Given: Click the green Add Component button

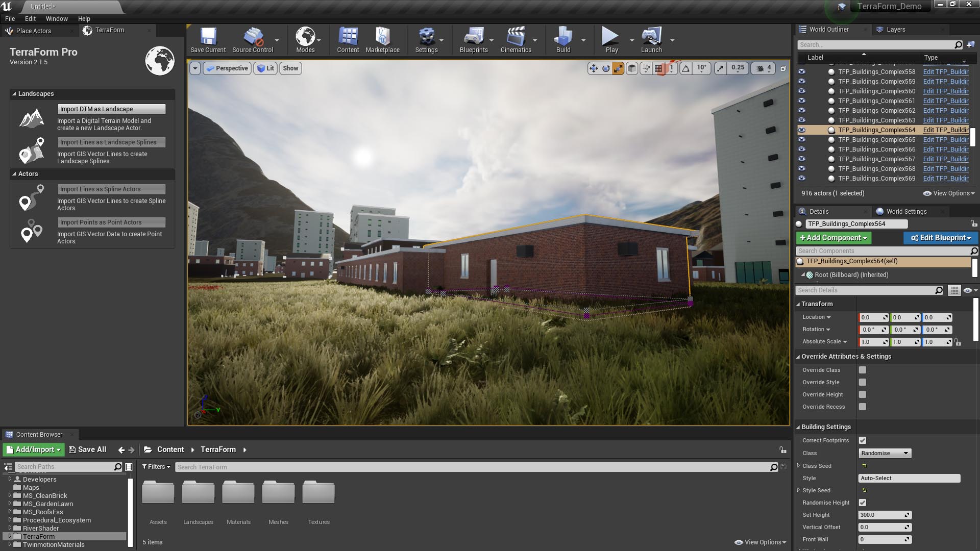Looking at the screenshot, I should click(834, 238).
